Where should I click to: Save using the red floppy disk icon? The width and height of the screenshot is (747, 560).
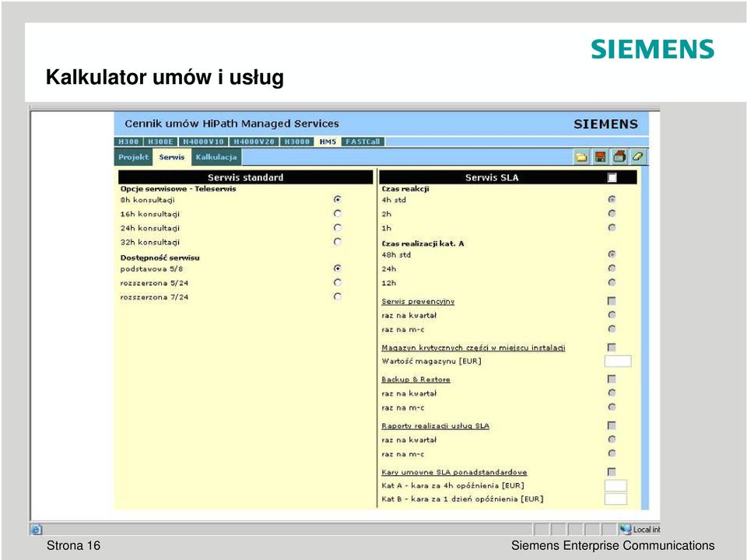pos(600,157)
